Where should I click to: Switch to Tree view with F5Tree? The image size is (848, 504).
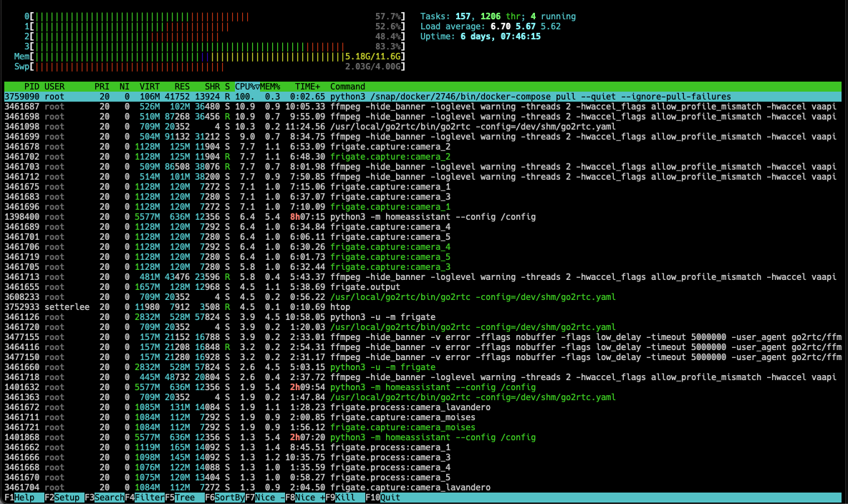coord(182,497)
